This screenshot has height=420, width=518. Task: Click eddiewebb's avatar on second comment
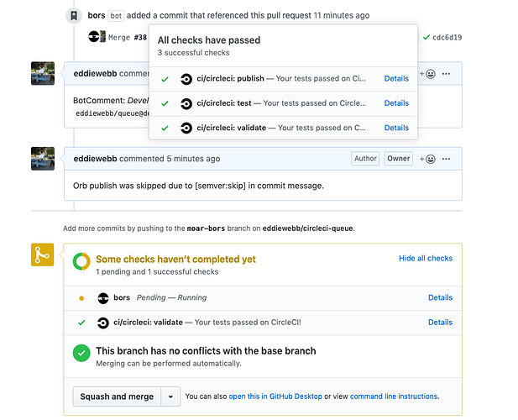[43, 158]
